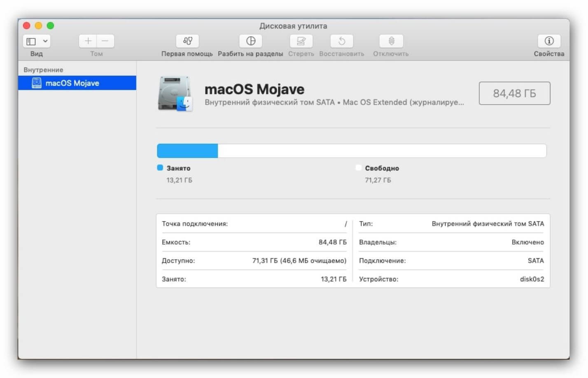Click the white Свободно legend swatch
The height and width of the screenshot is (378, 588).
(x=358, y=168)
